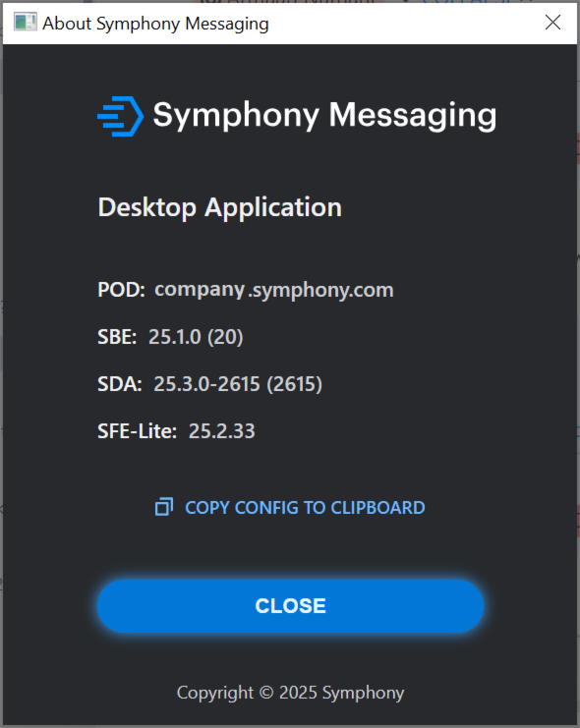Select the company.symphony.com pod address
Viewport: 580px width, 728px height.
274,290
